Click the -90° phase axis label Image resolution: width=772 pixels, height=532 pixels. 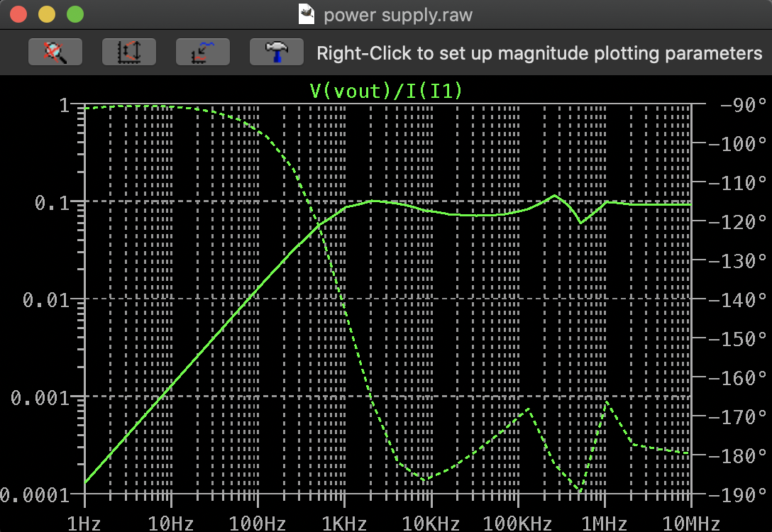[x=744, y=105]
